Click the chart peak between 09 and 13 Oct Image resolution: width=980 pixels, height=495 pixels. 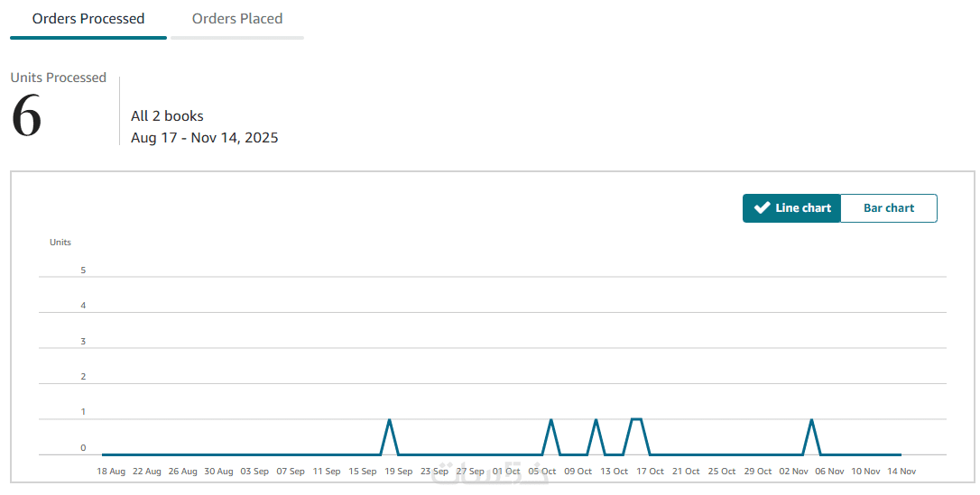point(596,420)
